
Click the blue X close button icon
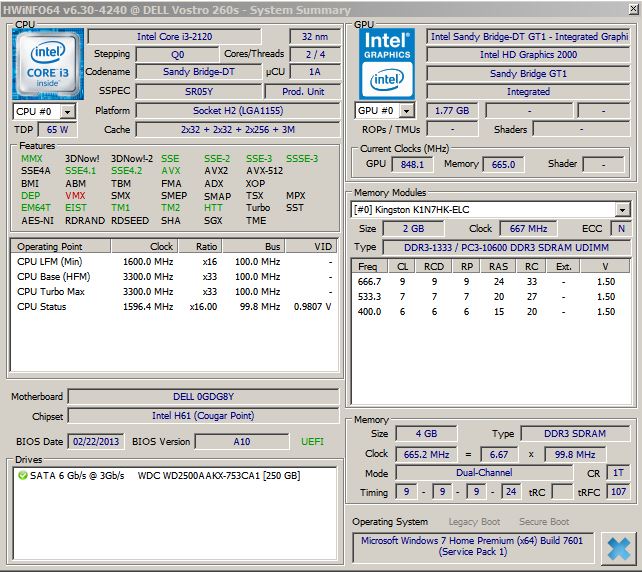[619, 549]
